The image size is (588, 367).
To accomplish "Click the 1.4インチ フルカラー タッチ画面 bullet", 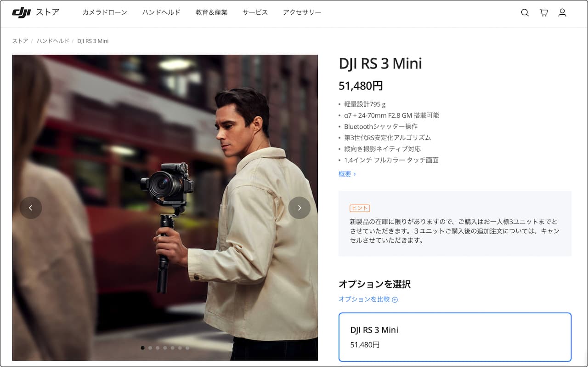I will point(391,160).
